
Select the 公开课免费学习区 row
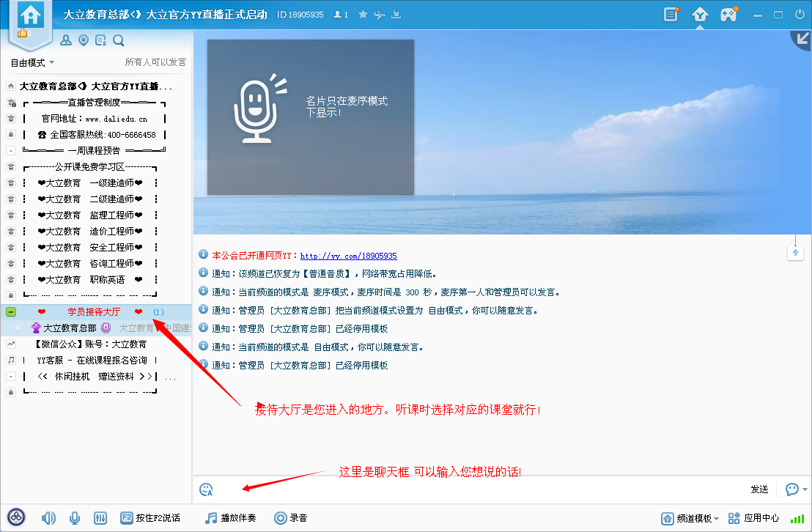click(96, 167)
